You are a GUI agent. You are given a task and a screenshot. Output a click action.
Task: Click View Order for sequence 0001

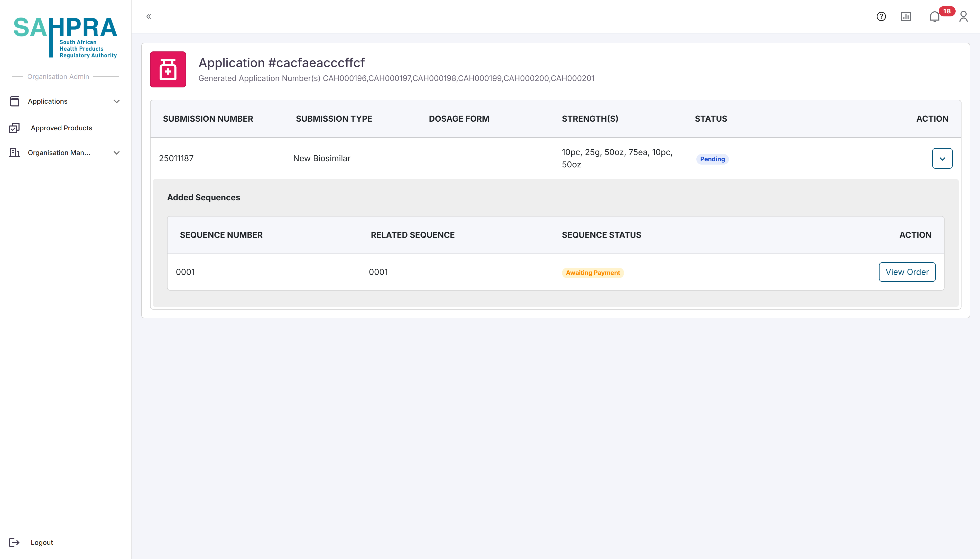[x=907, y=272]
